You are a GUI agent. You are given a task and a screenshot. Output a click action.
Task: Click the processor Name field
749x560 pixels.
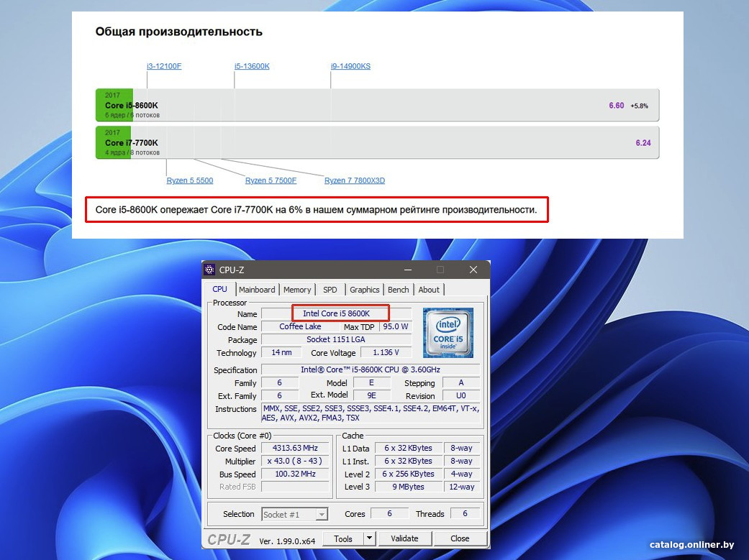(336, 313)
